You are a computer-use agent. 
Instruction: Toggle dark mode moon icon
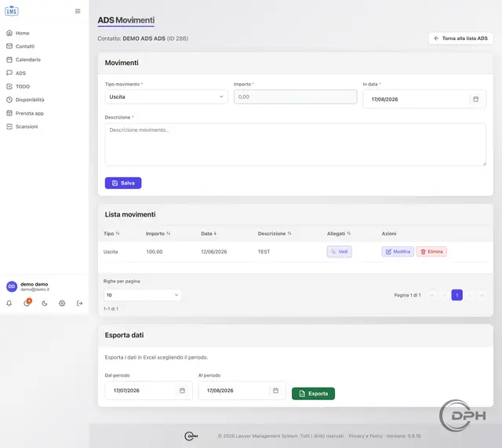coord(45,304)
